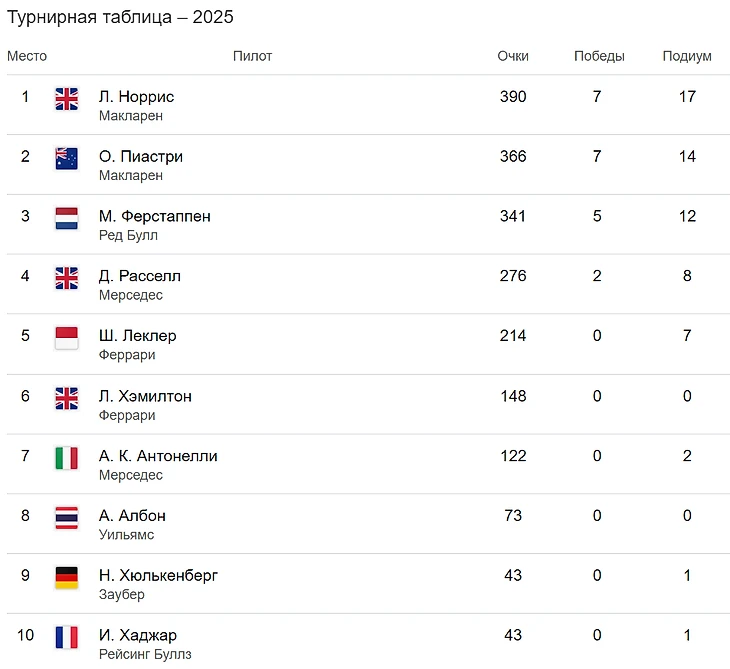Click the Thailand flag beside А. Албон
This screenshot has height=669, width=730.
click(x=66, y=517)
